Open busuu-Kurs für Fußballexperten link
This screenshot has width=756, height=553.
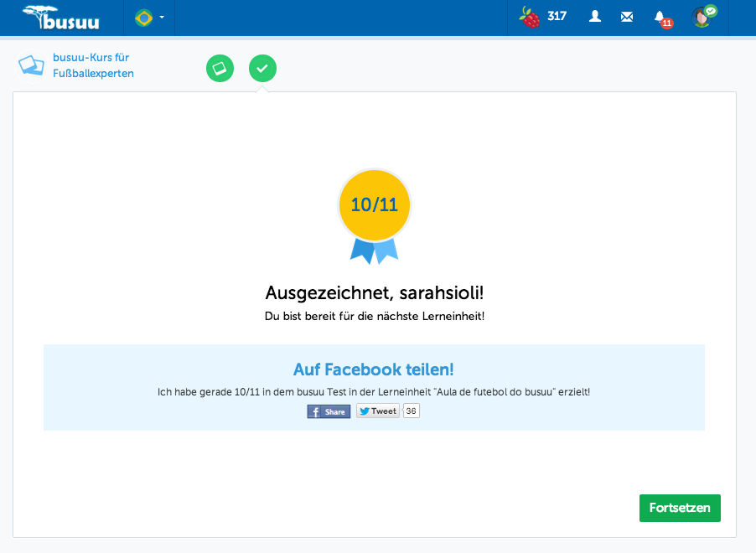[x=93, y=65]
